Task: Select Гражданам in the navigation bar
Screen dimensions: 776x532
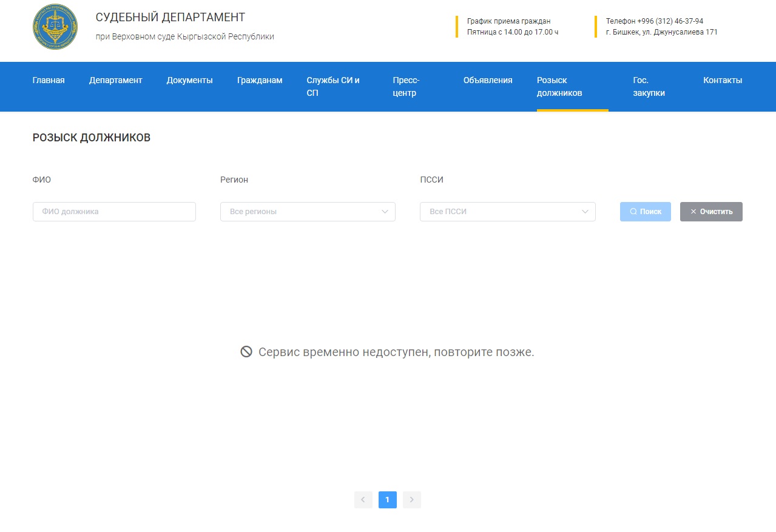Action: point(260,80)
